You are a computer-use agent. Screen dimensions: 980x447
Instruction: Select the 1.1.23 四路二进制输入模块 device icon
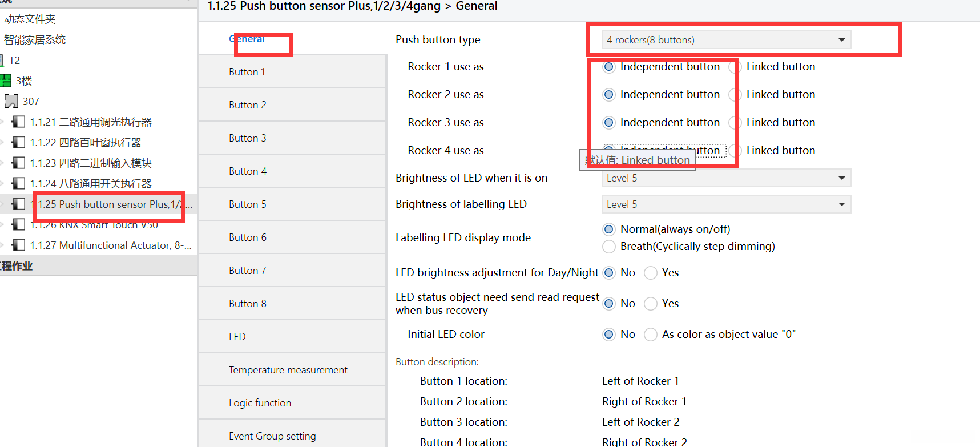[19, 163]
